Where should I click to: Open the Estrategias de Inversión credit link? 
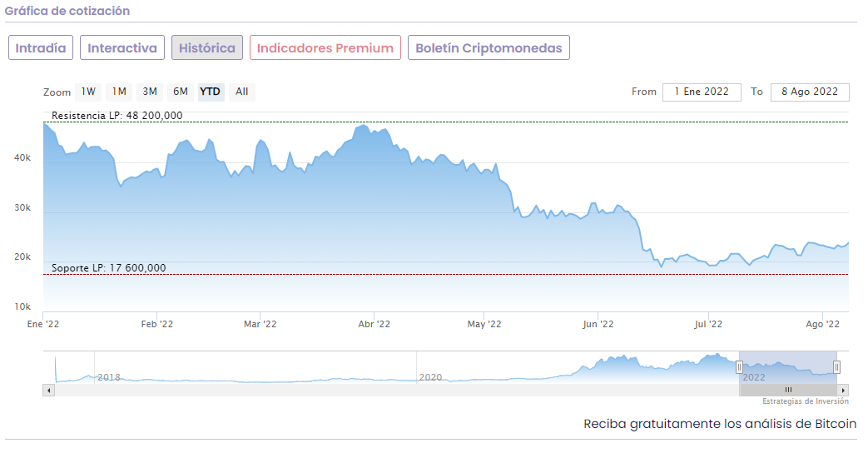point(805,401)
